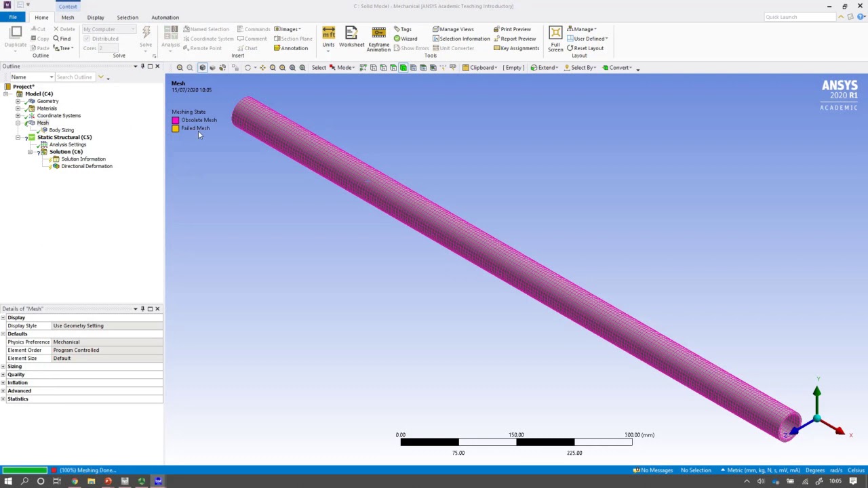
Task: Switch to Full Screen layout
Action: click(555, 39)
